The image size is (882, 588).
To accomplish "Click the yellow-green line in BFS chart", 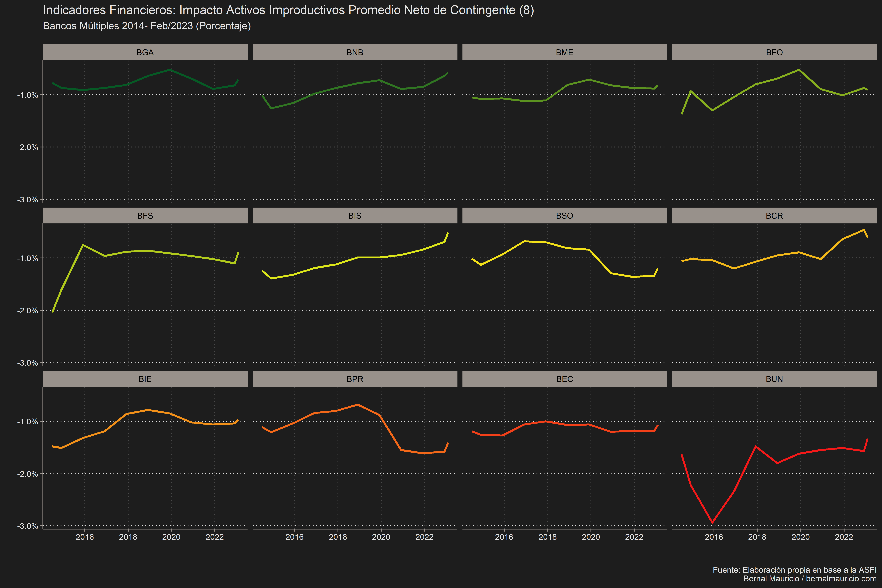I will (148, 250).
